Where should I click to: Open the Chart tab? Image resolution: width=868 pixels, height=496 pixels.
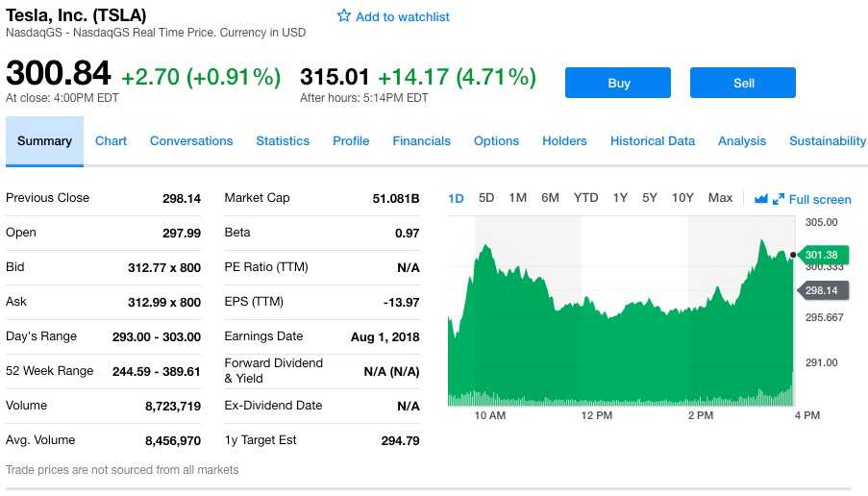[x=111, y=141]
